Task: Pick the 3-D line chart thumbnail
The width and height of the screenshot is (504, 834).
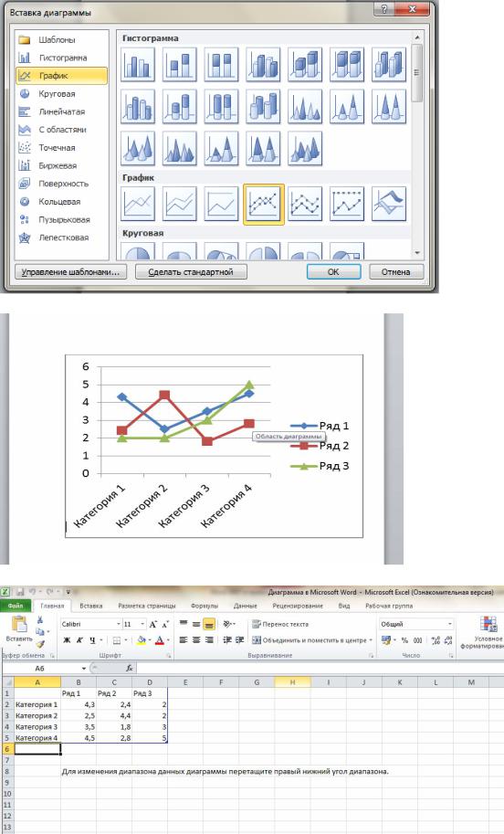Action: coord(389,204)
